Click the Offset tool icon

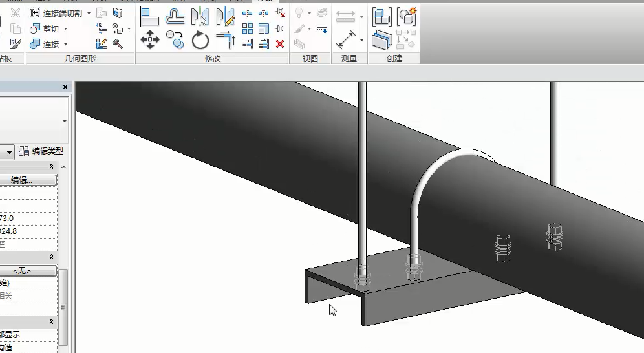click(x=175, y=15)
